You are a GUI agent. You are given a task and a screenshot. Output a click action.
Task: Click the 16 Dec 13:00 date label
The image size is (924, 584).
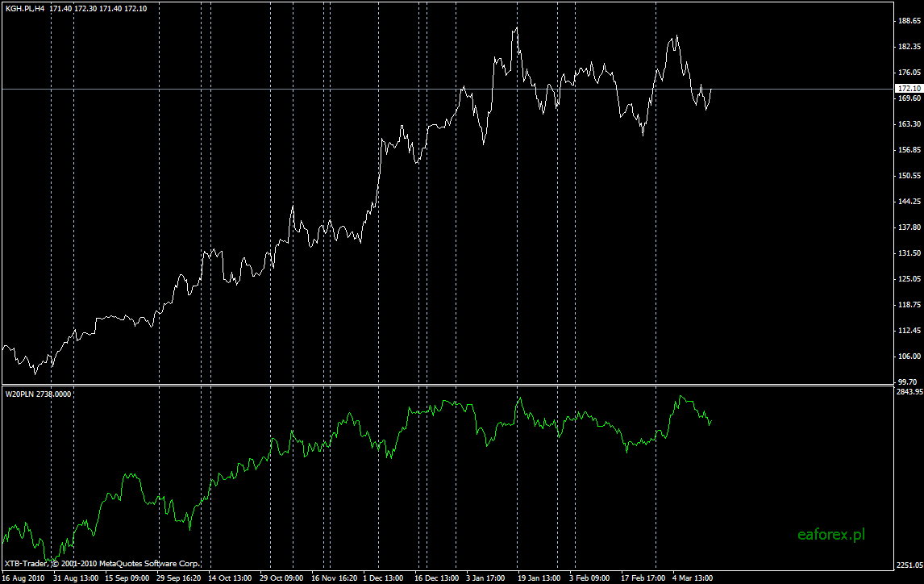[x=437, y=578]
